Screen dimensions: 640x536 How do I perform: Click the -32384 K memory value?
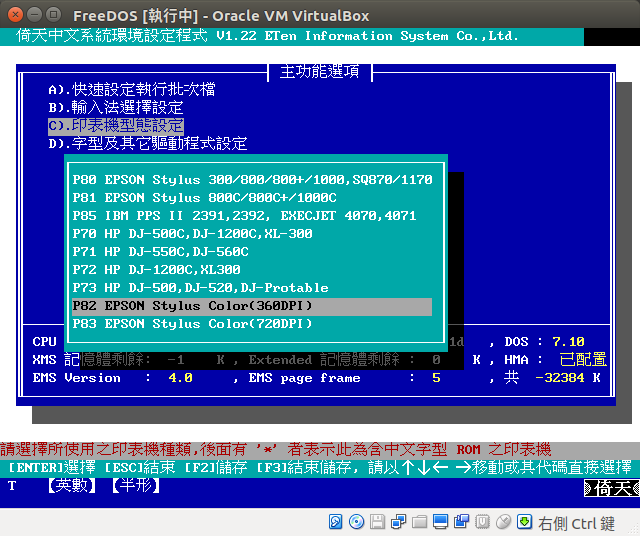point(567,378)
